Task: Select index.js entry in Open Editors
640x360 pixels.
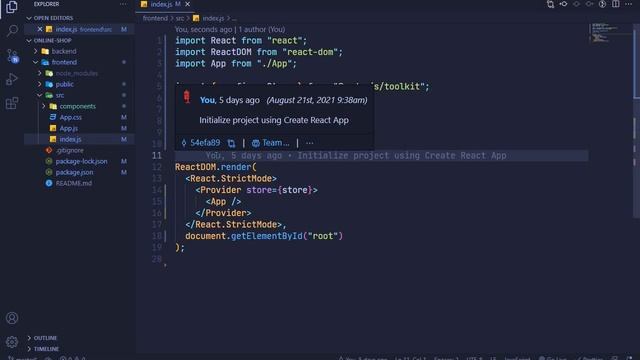Action: (x=79, y=29)
